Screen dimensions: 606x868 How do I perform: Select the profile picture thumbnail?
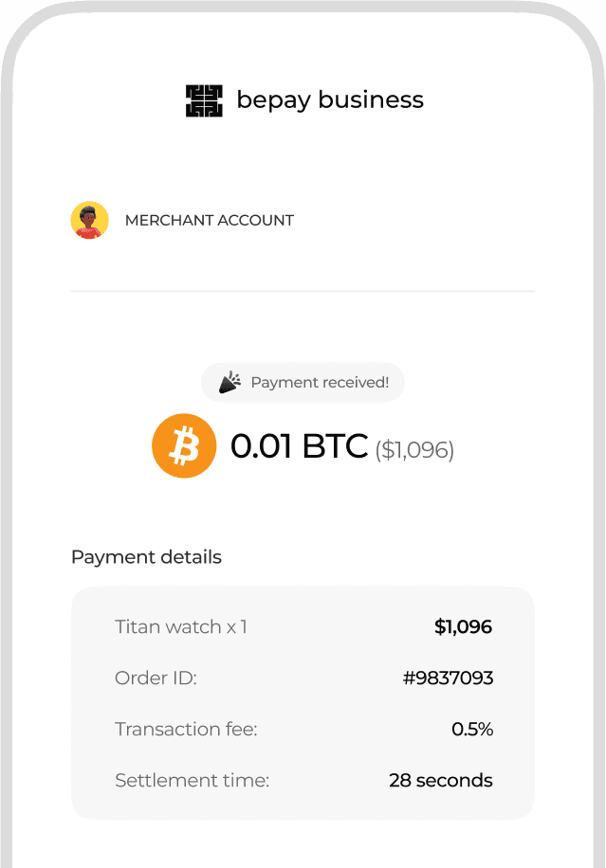[89, 220]
